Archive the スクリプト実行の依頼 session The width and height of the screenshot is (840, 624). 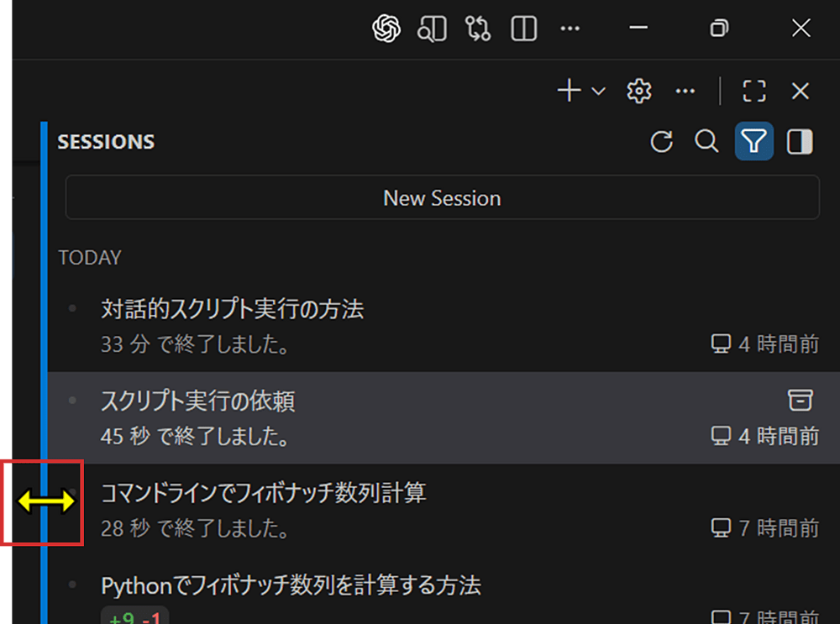pos(799,401)
